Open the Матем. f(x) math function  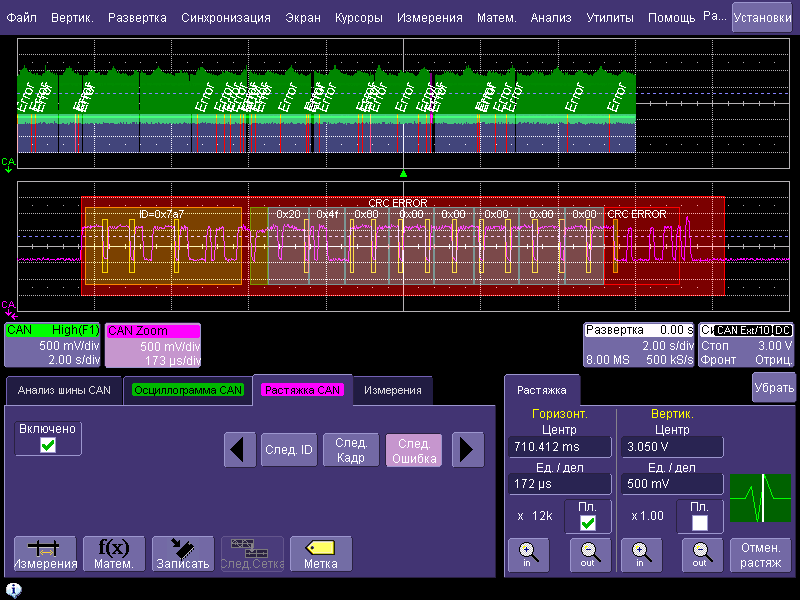(x=114, y=552)
